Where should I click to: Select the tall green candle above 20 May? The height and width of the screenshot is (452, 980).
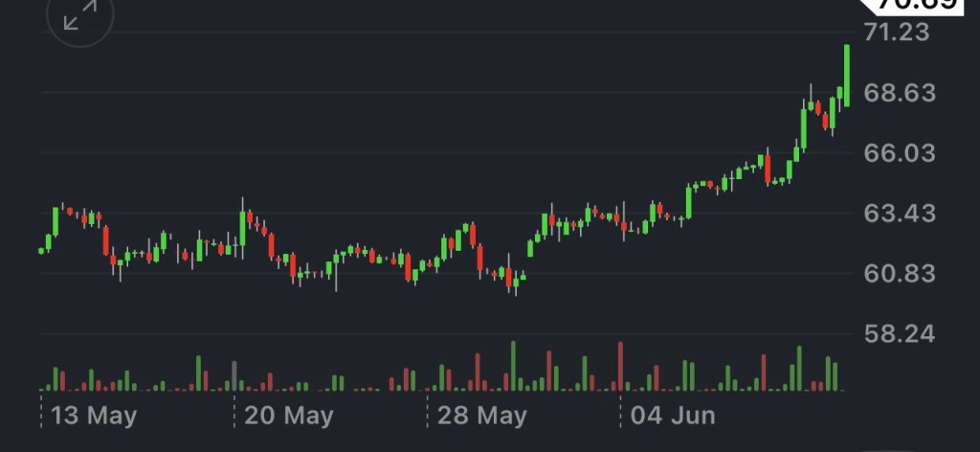[242, 228]
